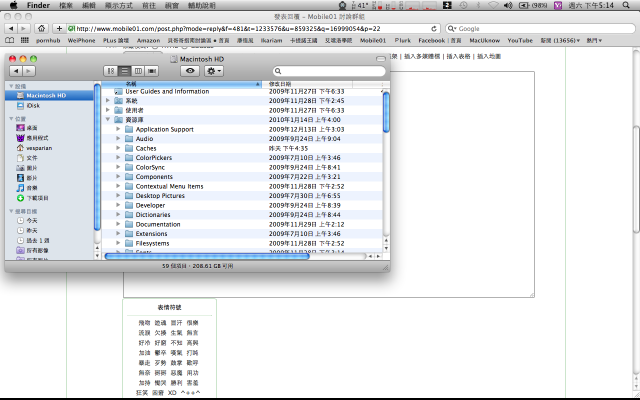
Task: Expand the 系統 folder
Action: 108,100
